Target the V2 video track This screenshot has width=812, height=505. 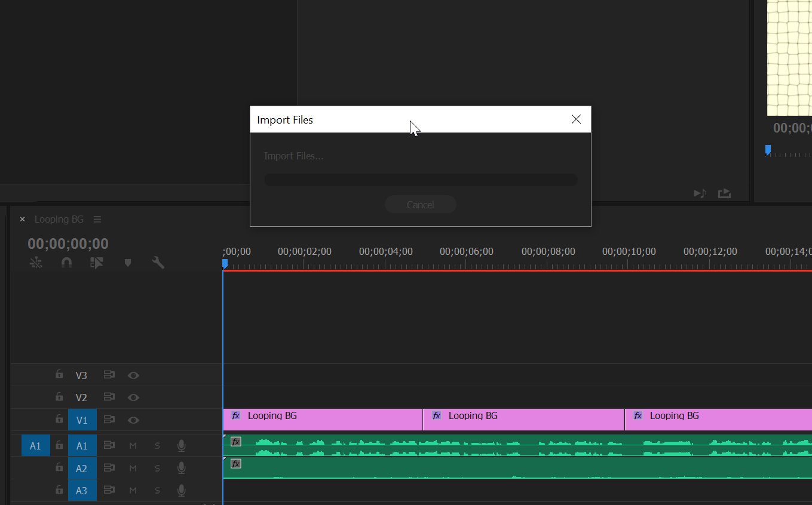point(81,398)
